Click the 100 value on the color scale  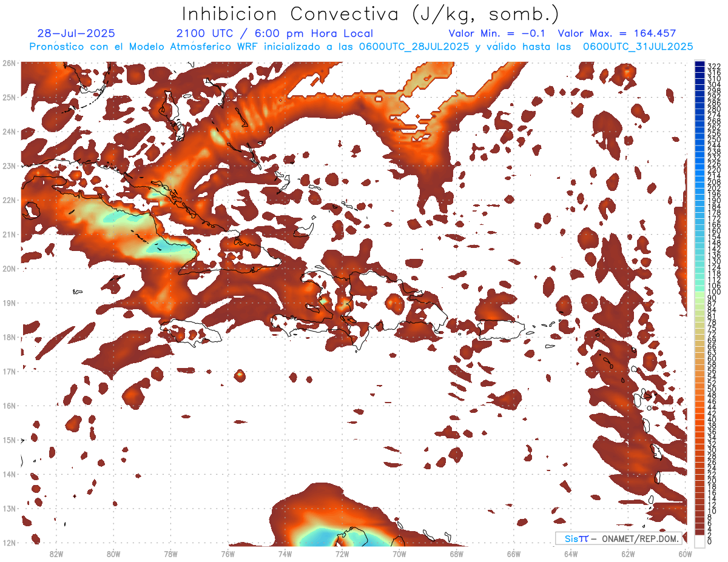[x=714, y=292]
